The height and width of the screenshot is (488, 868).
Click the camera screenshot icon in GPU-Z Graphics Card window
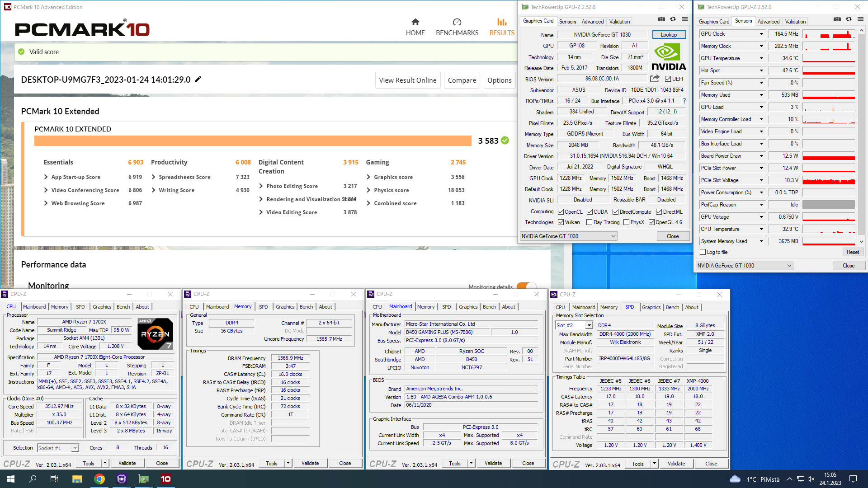tap(661, 19)
